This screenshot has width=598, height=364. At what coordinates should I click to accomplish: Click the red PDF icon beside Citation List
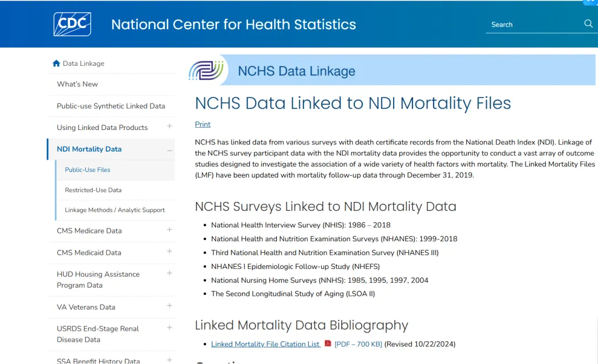coord(328,344)
